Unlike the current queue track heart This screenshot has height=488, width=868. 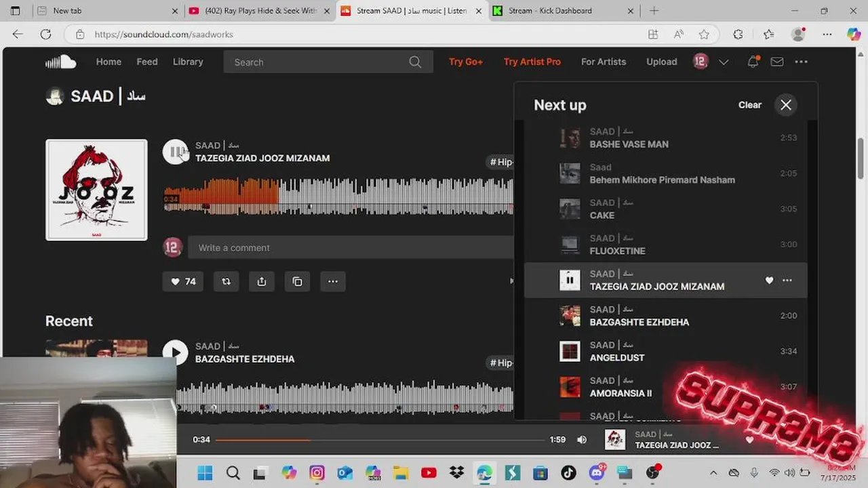coord(769,280)
